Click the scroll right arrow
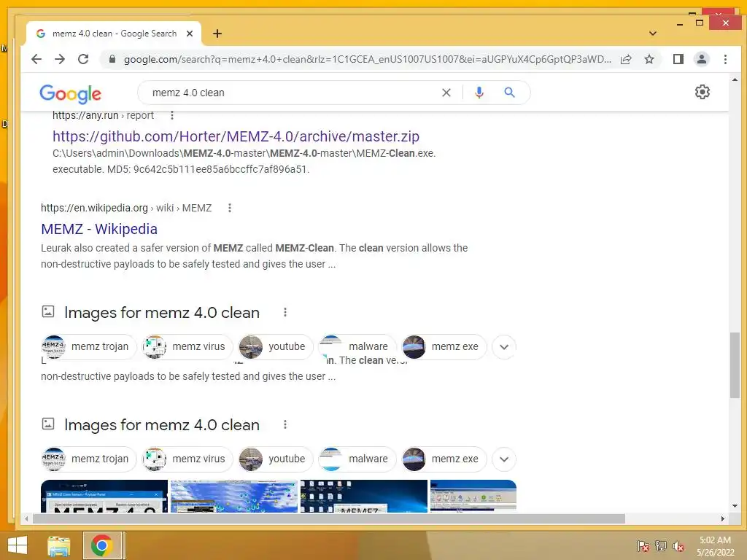This screenshot has height=560, width=747. click(x=723, y=518)
